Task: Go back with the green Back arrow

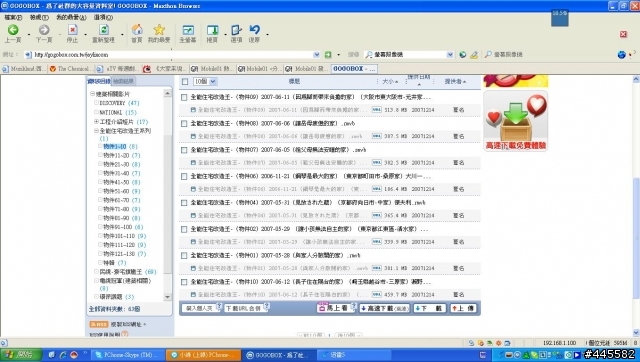Action: pos(13,30)
